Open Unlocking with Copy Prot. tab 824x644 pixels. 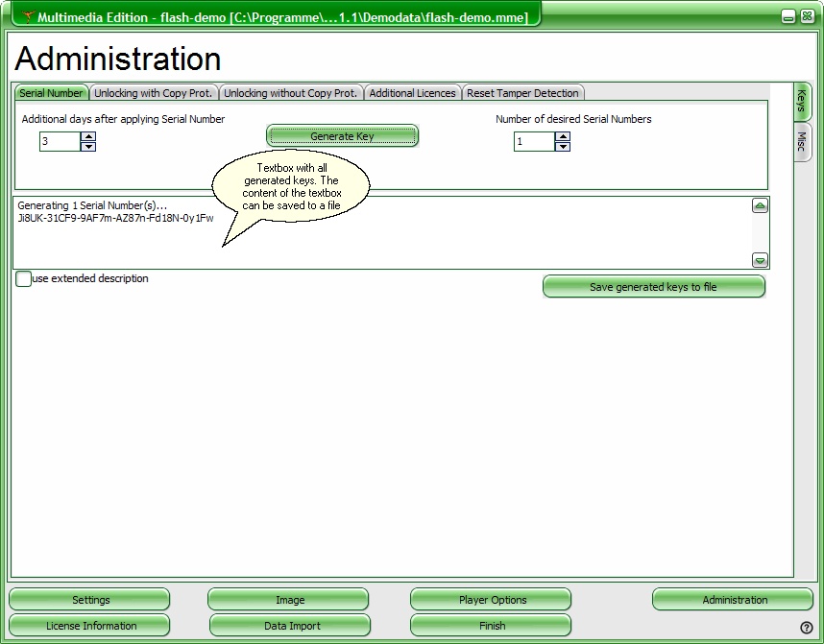click(154, 93)
